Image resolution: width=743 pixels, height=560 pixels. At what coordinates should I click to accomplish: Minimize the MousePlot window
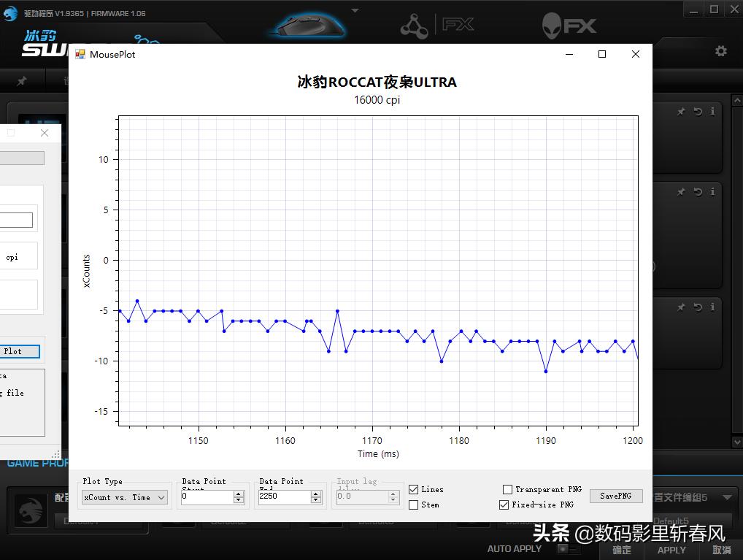[569, 54]
